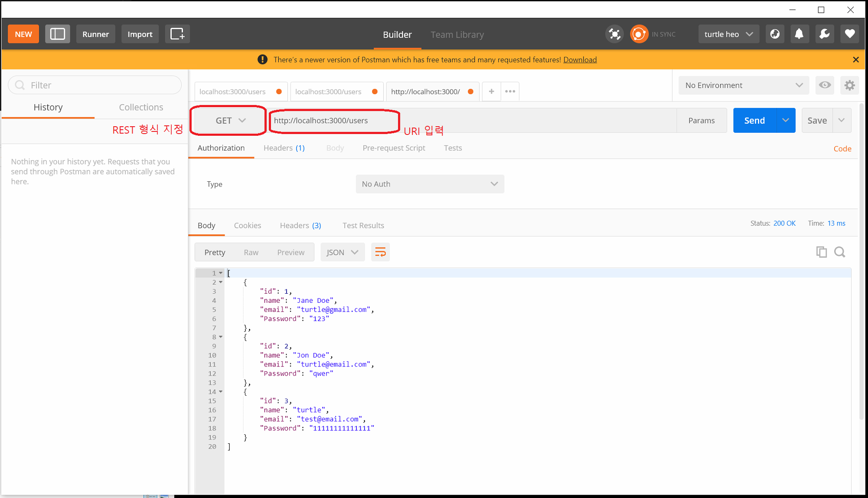Switch to the Collections tab
The width and height of the screenshot is (868, 498).
141,107
